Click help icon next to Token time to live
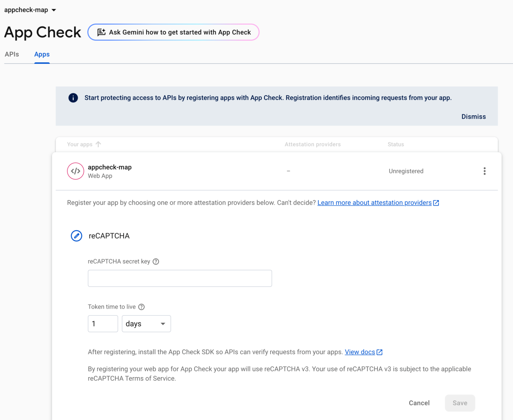Viewport: 513px width, 420px height. point(141,307)
